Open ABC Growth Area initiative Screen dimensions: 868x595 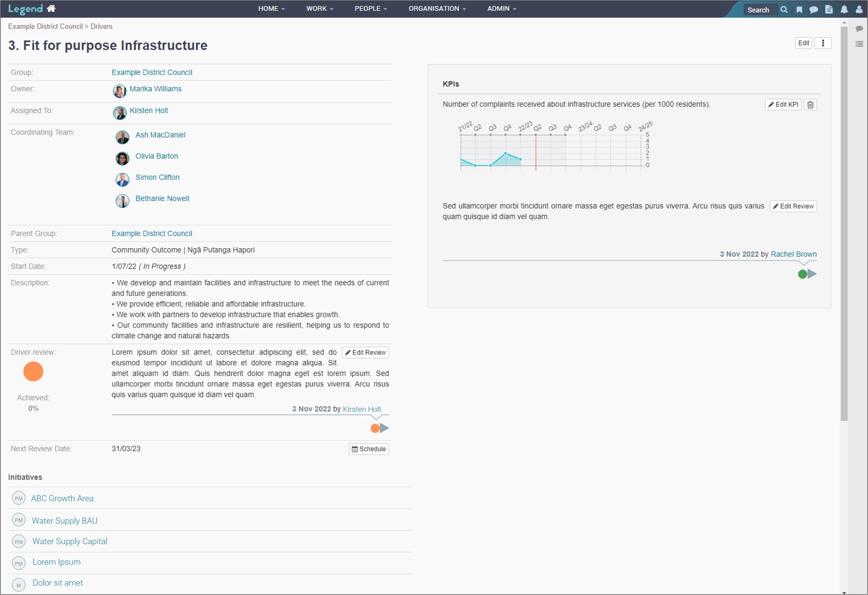(62, 499)
